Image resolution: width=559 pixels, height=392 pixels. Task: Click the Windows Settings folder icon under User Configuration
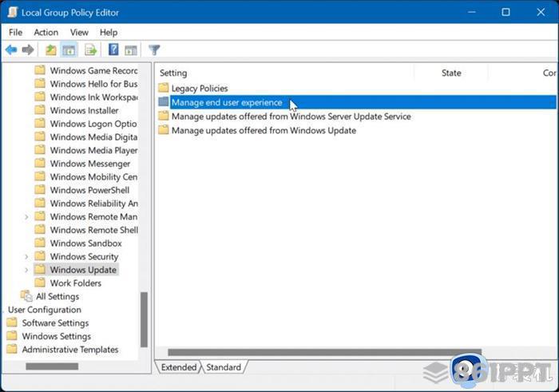[x=12, y=335]
